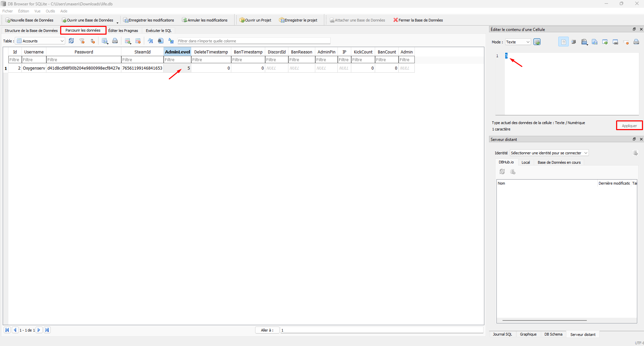The width and height of the screenshot is (644, 346).
Task: Click the Appliquer button
Action: [629, 126]
